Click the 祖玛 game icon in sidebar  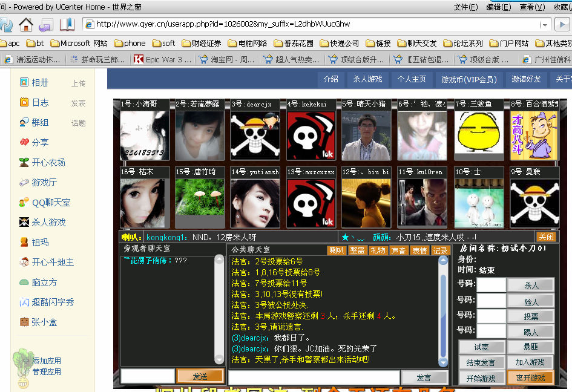(24, 242)
